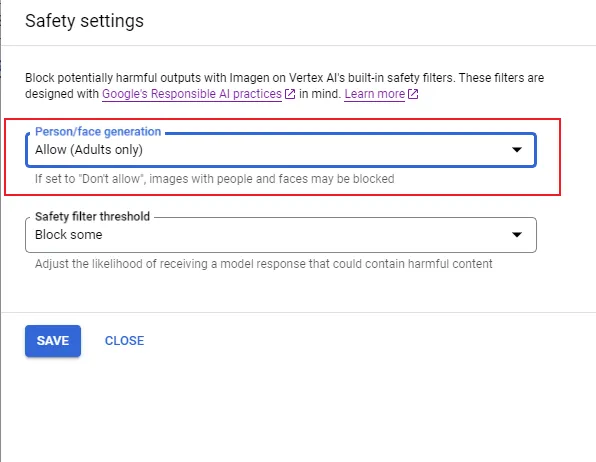Viewport: 596px width, 462px height.
Task: Click the Person/face generation label
Action: pos(98,132)
